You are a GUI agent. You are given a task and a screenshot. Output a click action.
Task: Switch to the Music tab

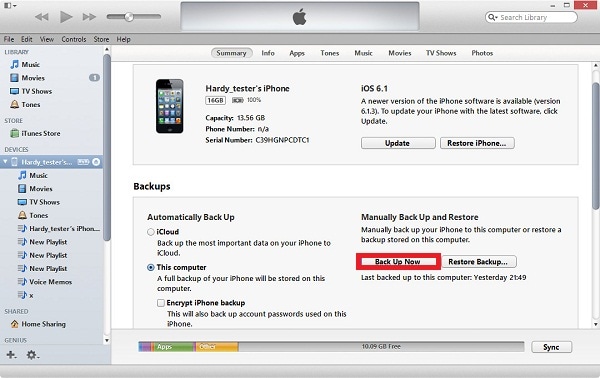pos(363,53)
